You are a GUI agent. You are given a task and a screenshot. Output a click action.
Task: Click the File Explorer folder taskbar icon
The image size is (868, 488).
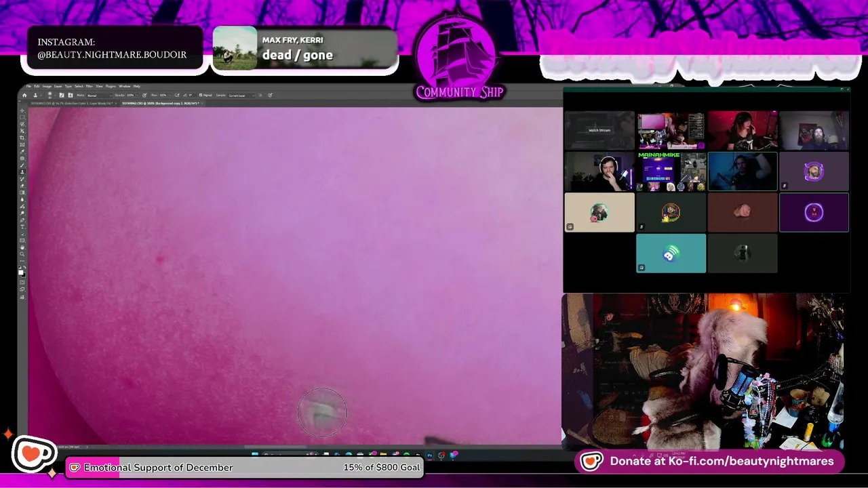point(383,454)
